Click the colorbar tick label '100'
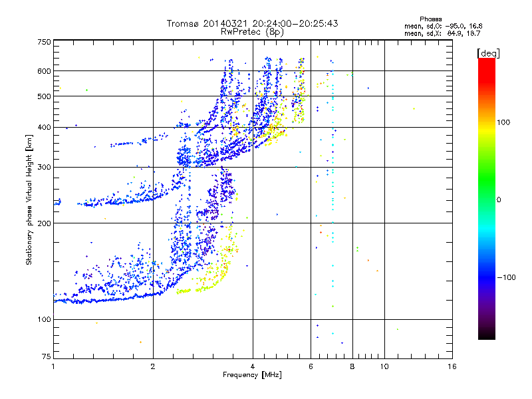The image size is (532, 399). click(x=503, y=122)
